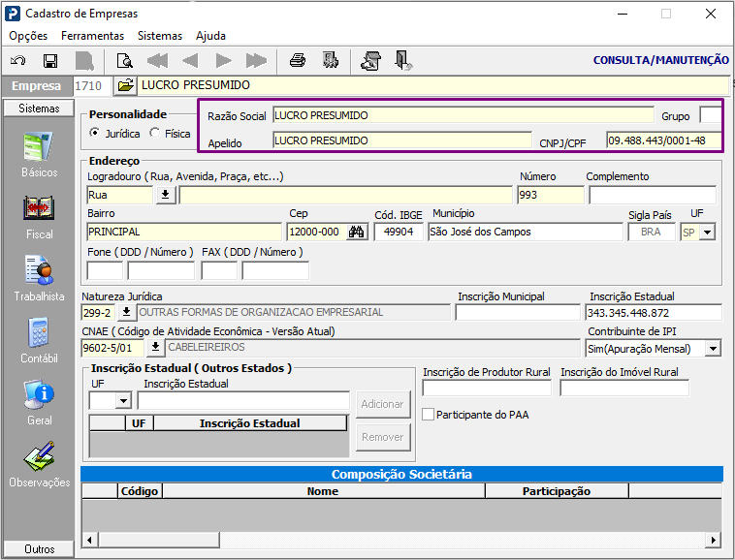
Task: Open the Contábil calculator sidebar icon
Action: 40,332
